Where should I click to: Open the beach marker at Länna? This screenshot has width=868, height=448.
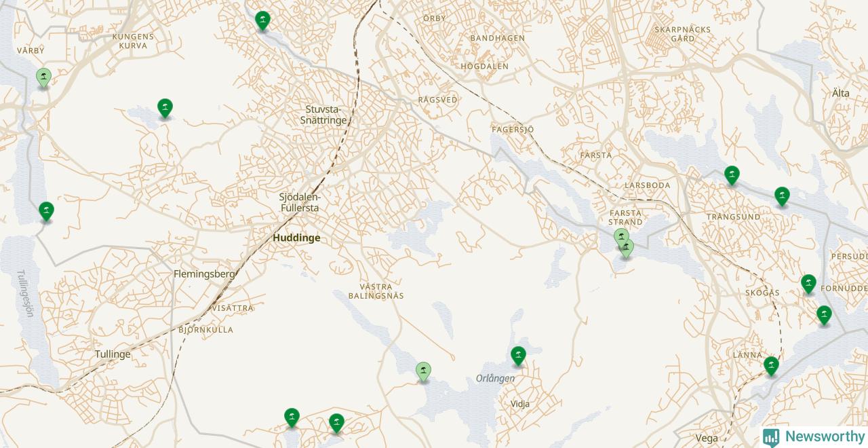click(x=771, y=366)
